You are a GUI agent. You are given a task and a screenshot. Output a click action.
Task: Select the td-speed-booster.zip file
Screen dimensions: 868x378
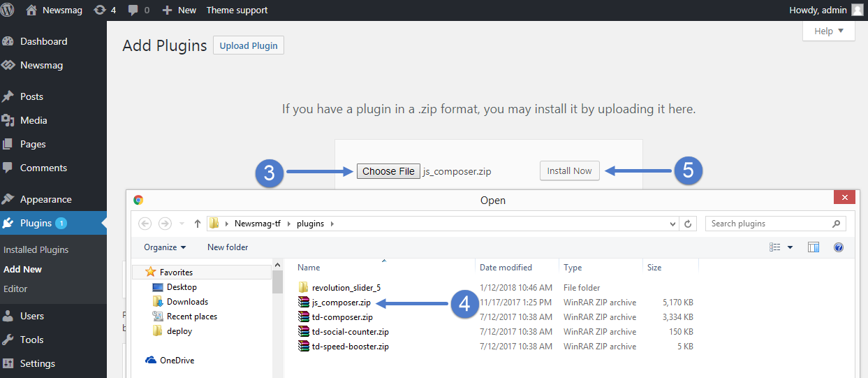tap(351, 347)
